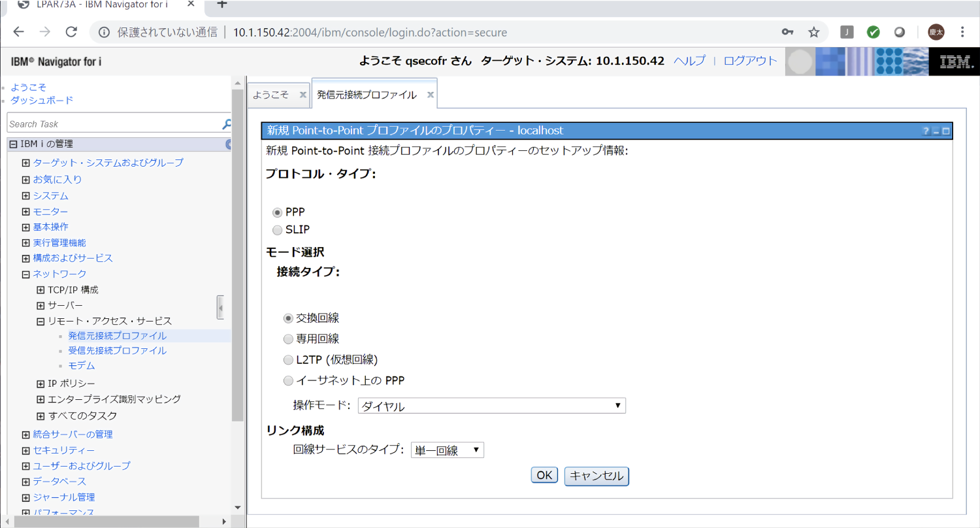Click the green checkmark extension icon
Viewport: 980px width, 528px height.
pos(873,32)
